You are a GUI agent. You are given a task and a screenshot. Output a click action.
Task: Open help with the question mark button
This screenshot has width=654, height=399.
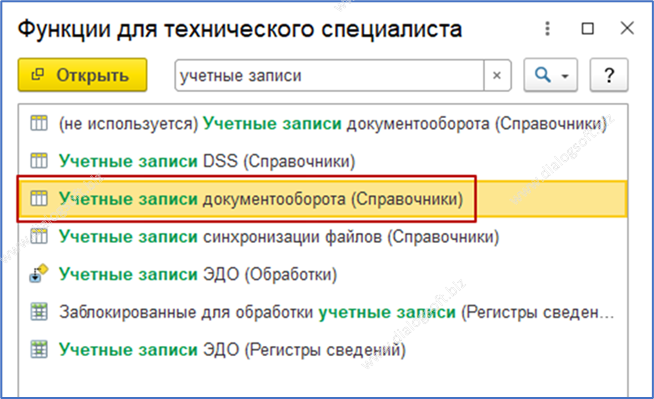coord(609,75)
